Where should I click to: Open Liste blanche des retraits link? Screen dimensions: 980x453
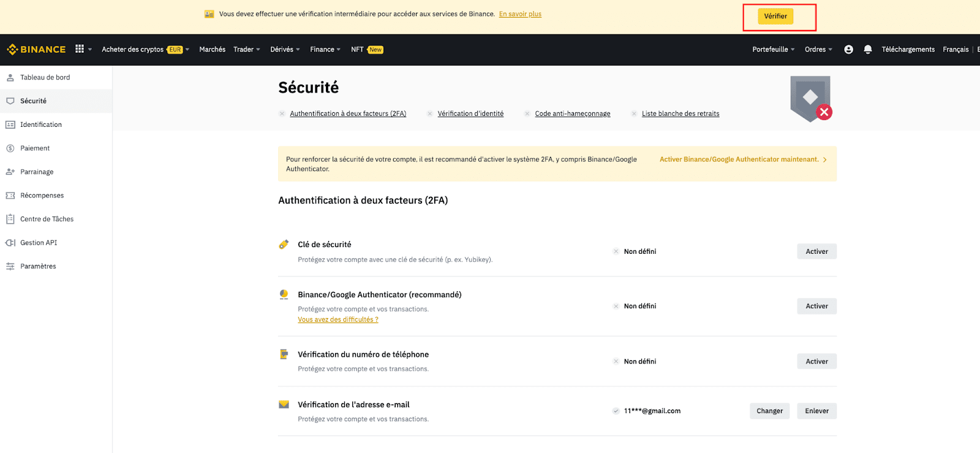tap(680, 113)
